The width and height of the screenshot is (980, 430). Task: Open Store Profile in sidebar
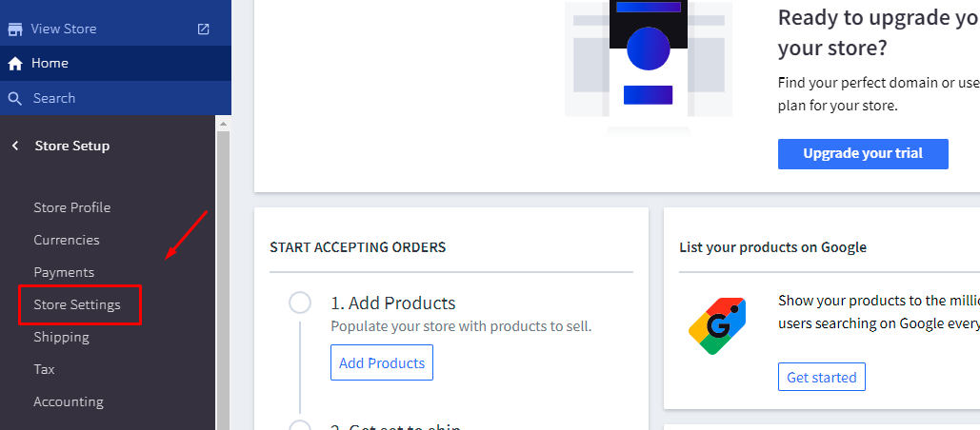[x=71, y=207]
